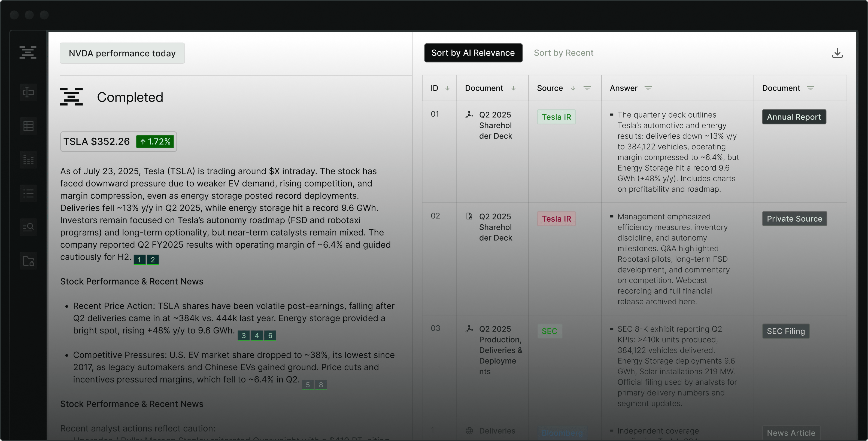Screen dimensions: 868x441
Task: Click the NVDA performance today query field
Action: (122, 53)
